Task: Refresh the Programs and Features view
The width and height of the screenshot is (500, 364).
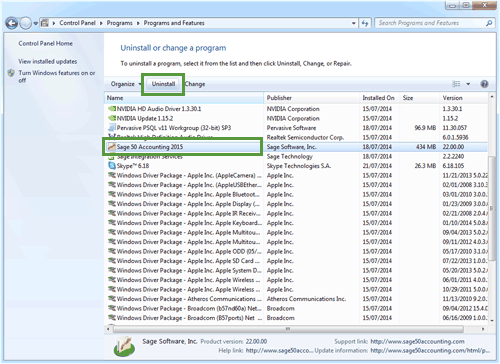Action: 365,23
